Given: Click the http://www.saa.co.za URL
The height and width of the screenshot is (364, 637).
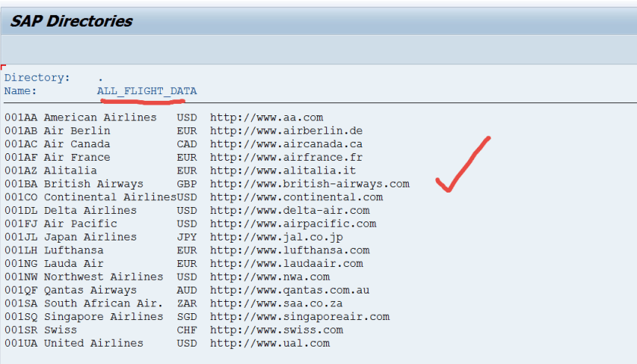Looking at the screenshot, I should point(276,303).
